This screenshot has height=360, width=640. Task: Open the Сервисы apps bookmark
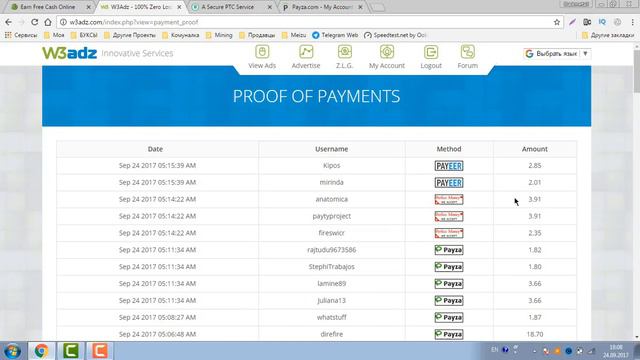click(21, 35)
